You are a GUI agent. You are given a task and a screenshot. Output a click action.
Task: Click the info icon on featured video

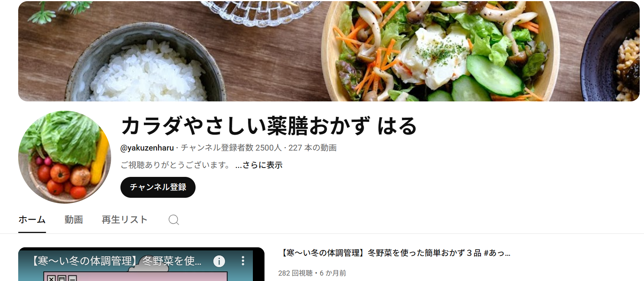[x=219, y=261]
